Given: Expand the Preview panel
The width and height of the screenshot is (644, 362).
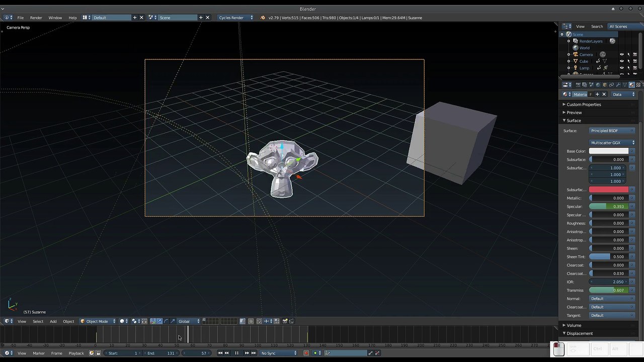Looking at the screenshot, I should click(x=574, y=113).
